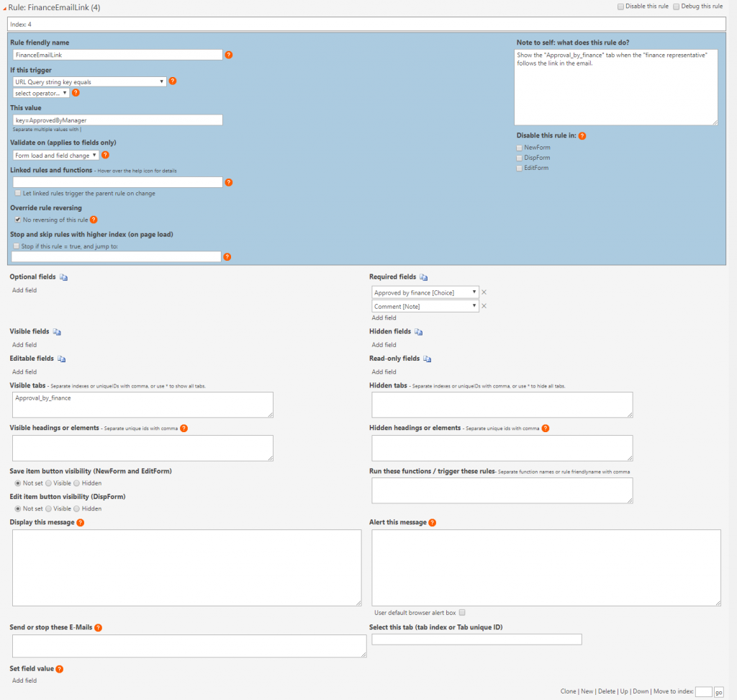The image size is (737, 700).
Task: Click "Clone" to duplicate this rule
Action: [568, 691]
